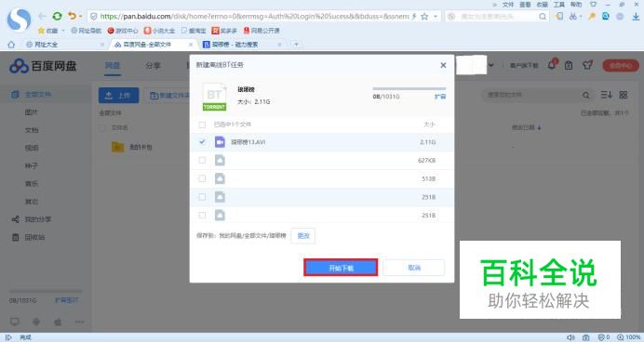Click the browser back arrow
644x342 pixels.
pos(42,16)
